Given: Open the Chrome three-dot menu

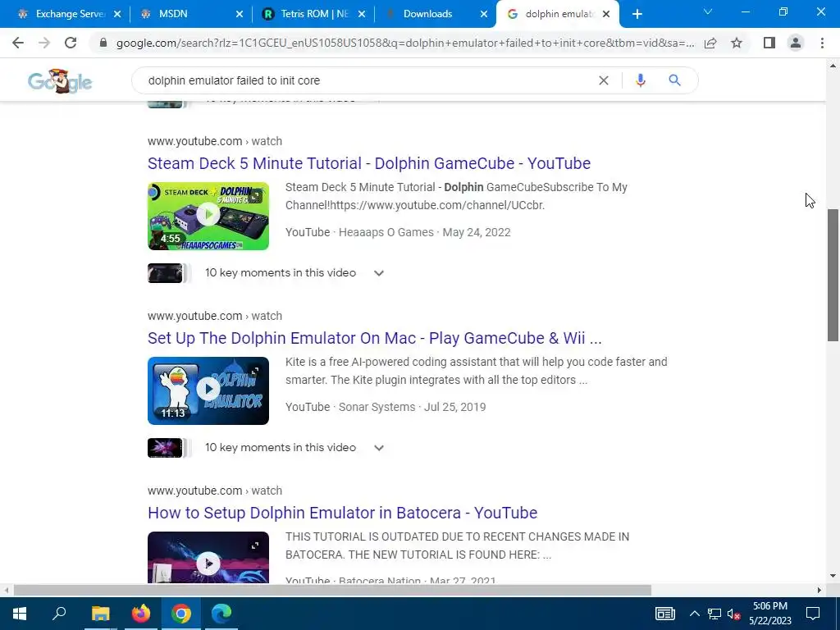Looking at the screenshot, I should (x=822, y=43).
